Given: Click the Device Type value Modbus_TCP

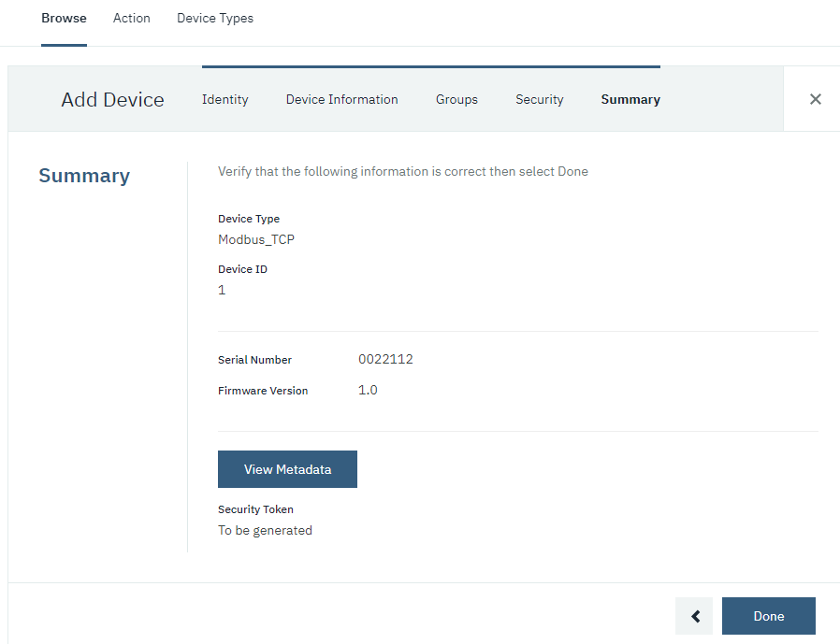Looking at the screenshot, I should (256, 239).
